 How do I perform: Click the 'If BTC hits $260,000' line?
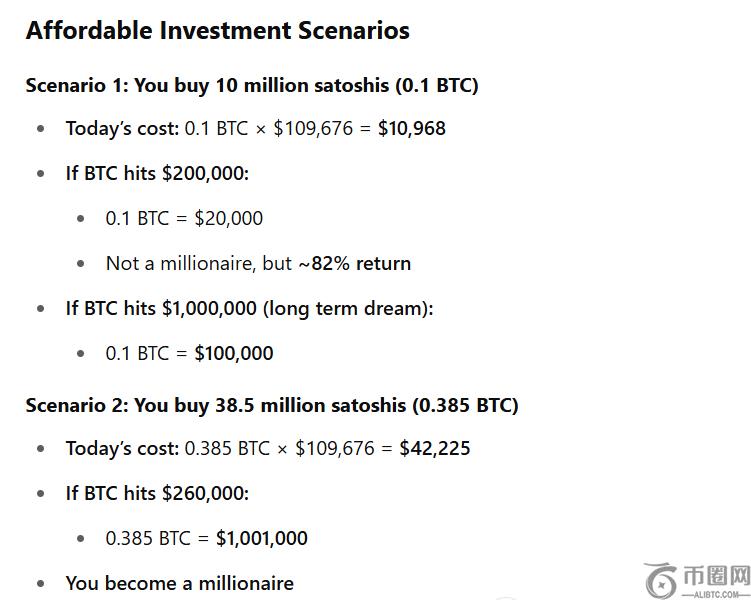[x=157, y=493]
